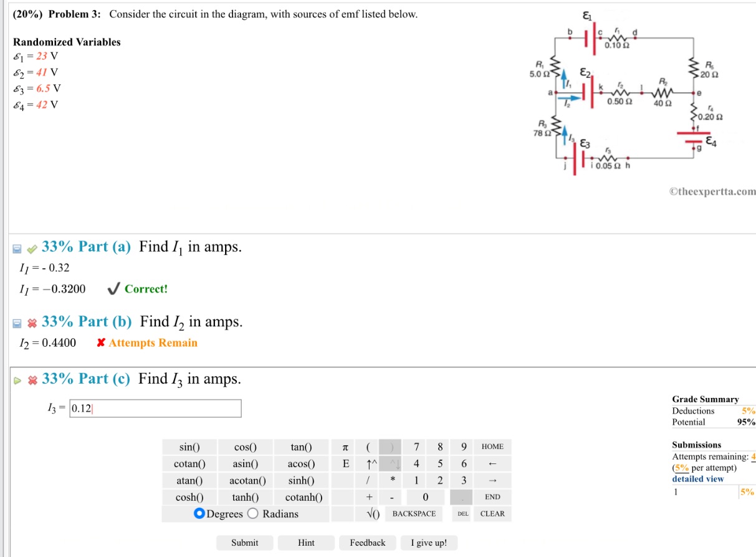Click the left arrow ← keypad key
Image resolution: width=756 pixels, height=557 pixels.
(493, 463)
